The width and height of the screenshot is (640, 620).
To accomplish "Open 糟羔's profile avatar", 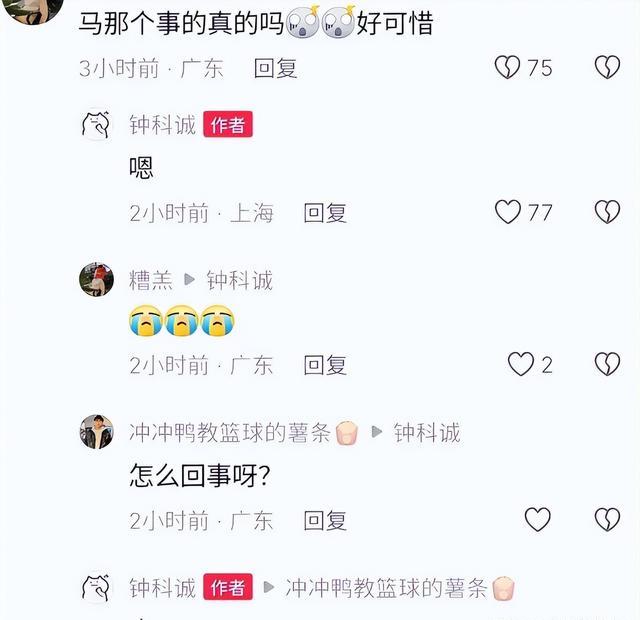I will (96, 280).
